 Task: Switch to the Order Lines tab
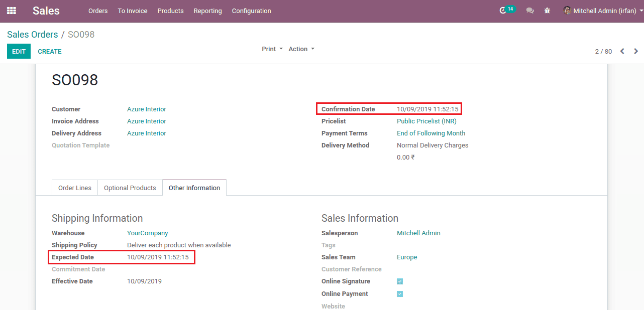pyautogui.click(x=75, y=188)
